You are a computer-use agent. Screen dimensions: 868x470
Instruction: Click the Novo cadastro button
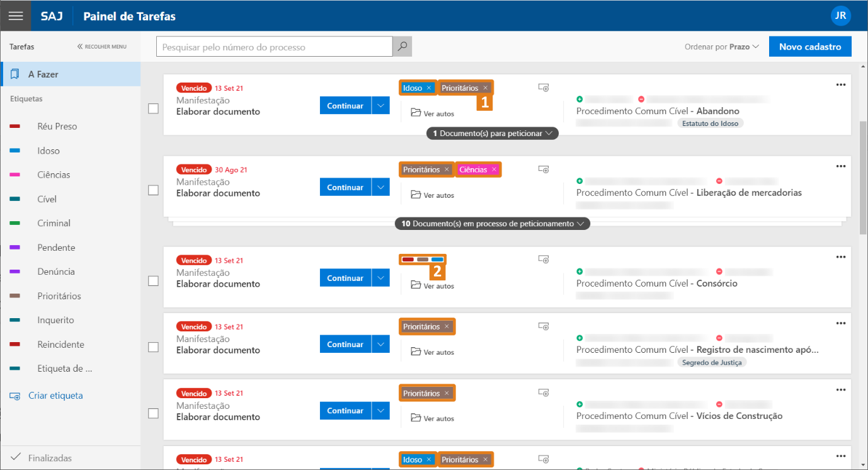click(x=809, y=47)
